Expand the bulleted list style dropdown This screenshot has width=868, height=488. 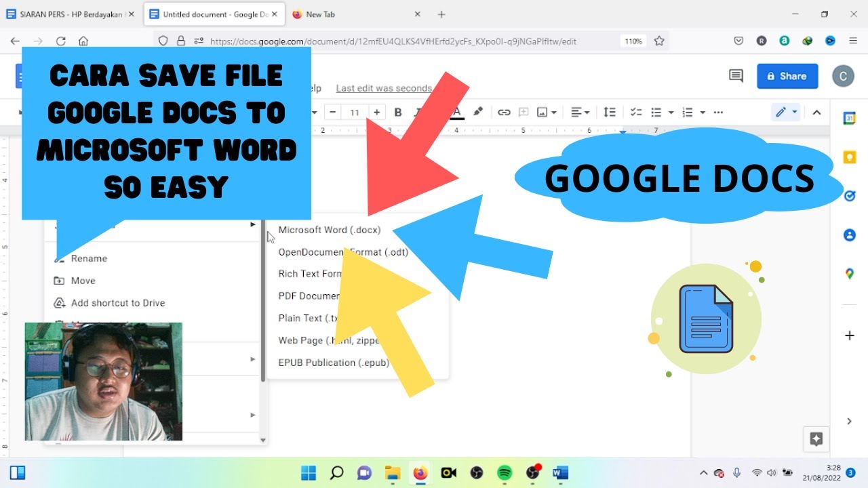(x=671, y=113)
